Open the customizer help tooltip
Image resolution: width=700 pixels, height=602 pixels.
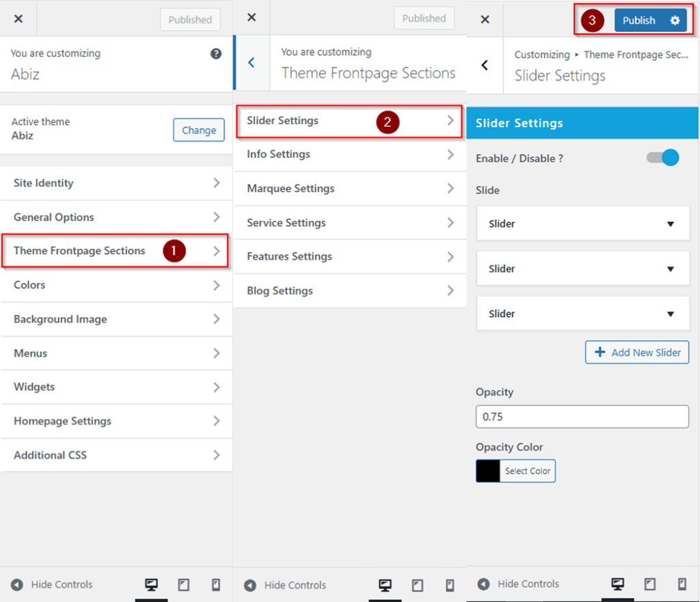click(215, 53)
